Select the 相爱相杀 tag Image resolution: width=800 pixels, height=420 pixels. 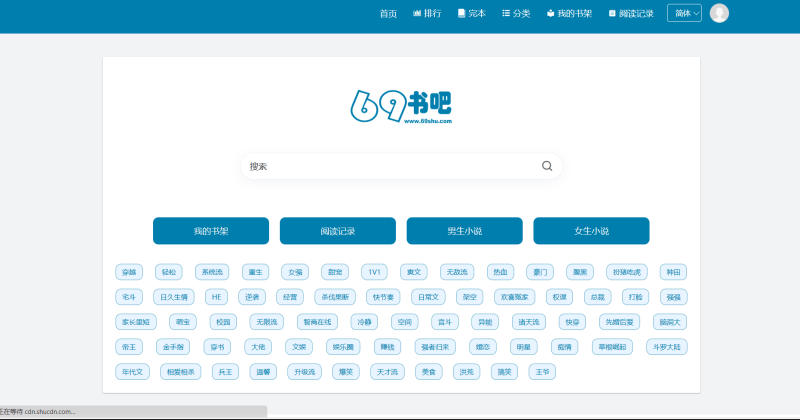click(x=181, y=372)
